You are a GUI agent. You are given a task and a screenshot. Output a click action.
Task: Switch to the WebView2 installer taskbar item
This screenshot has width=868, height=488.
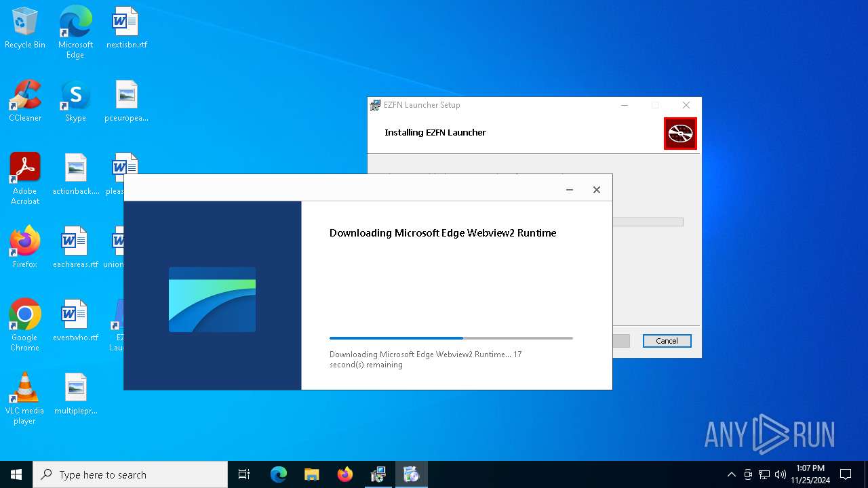[411, 474]
